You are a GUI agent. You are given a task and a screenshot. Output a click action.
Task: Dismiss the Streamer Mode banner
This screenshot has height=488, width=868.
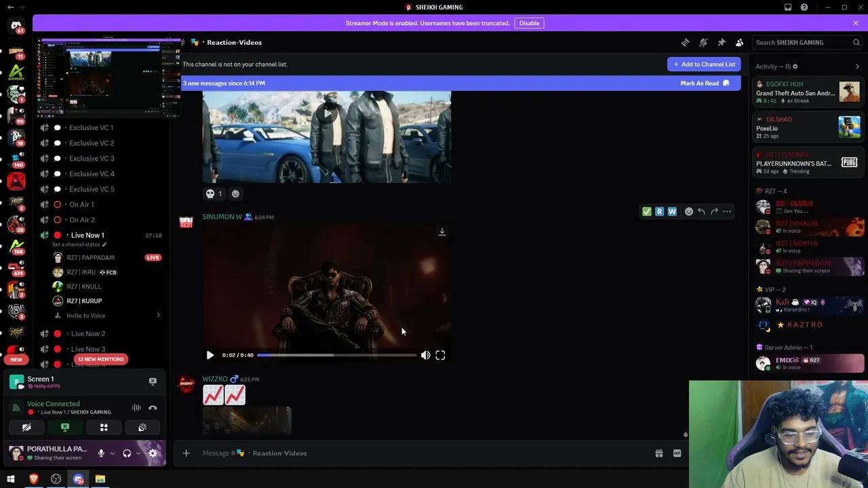(x=856, y=23)
